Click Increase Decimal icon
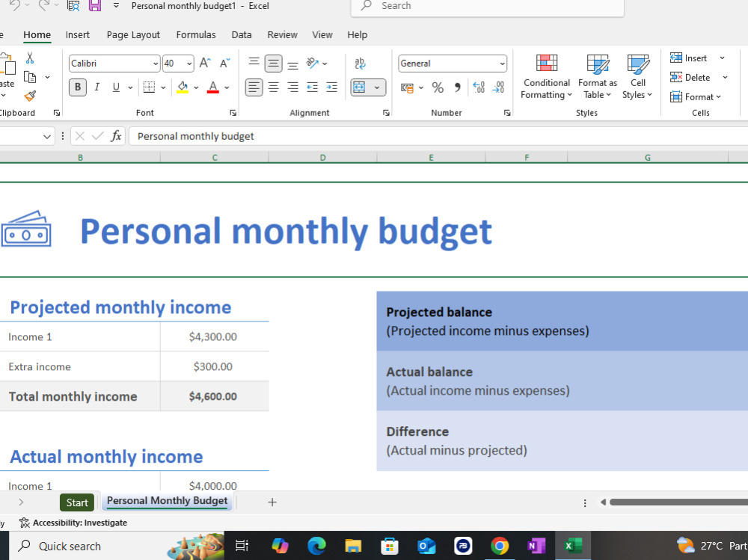Image resolution: width=748 pixels, height=560 pixels. 479,87
